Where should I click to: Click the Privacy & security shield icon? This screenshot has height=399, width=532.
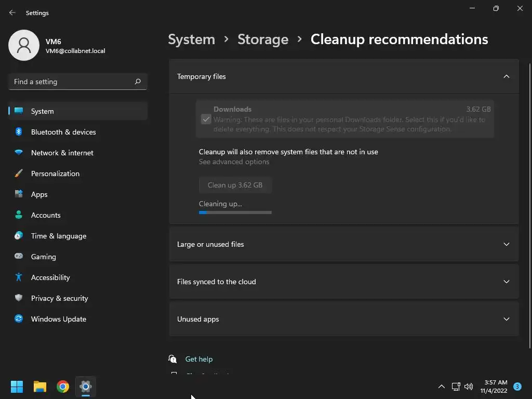19,298
